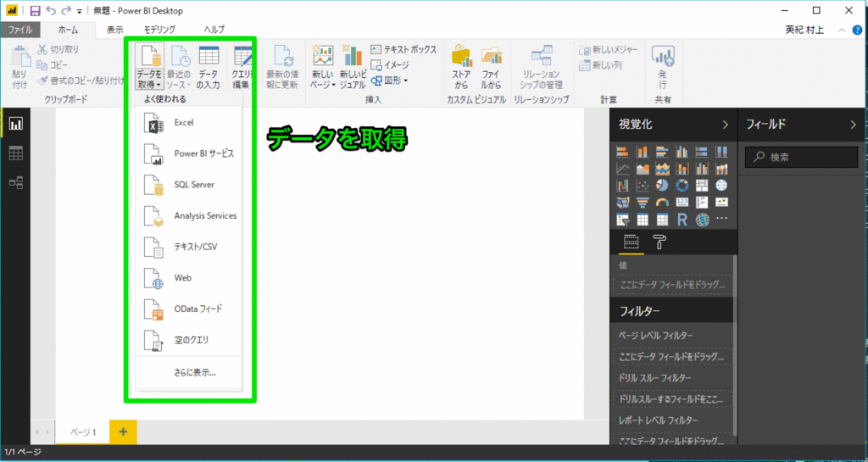Select the KPI visual

pos(721,203)
